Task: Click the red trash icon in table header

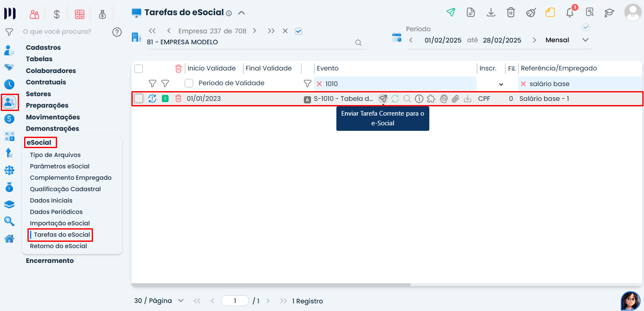Action: [178, 68]
